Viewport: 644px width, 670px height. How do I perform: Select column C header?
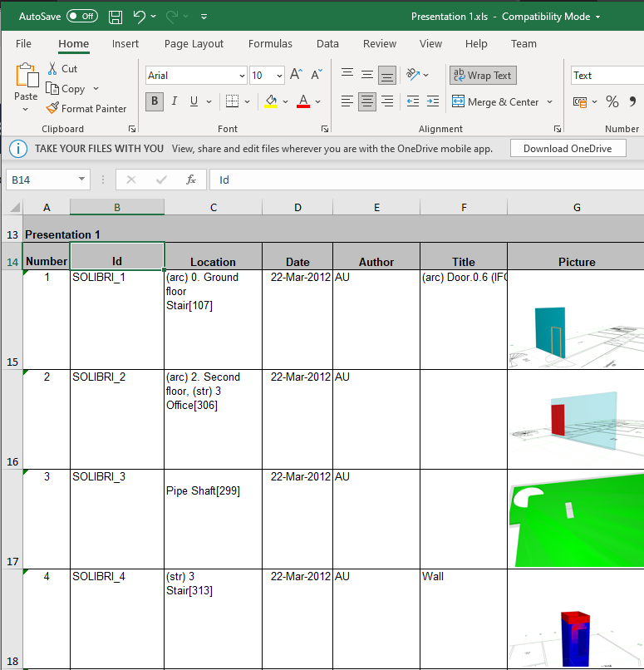[214, 208]
